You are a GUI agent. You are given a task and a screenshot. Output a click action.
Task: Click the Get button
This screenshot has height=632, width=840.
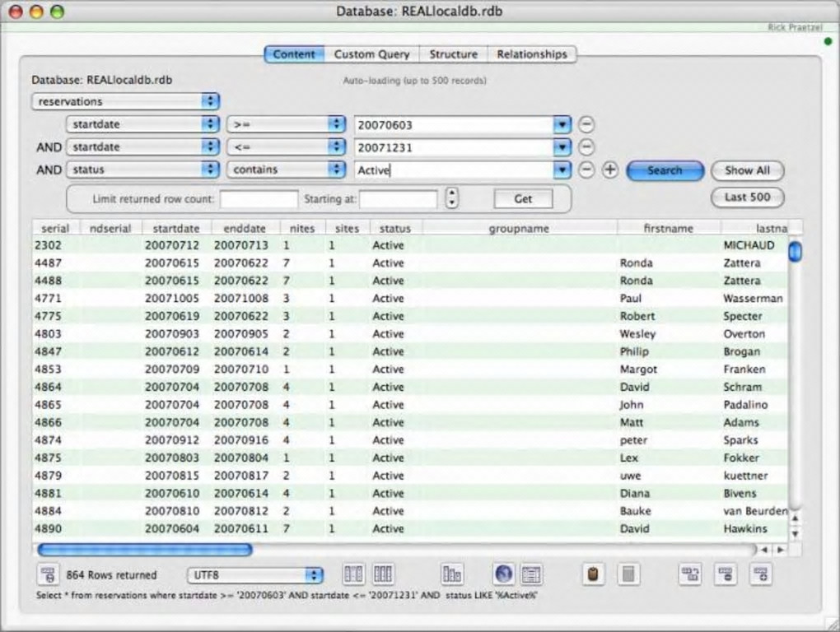[523, 199]
